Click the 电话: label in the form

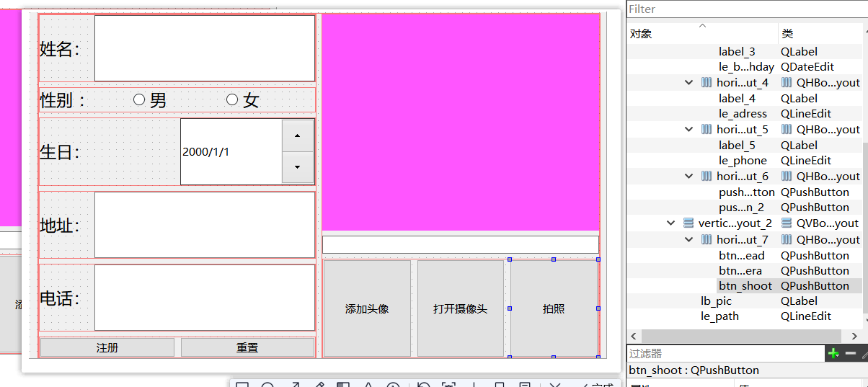pyautogui.click(x=60, y=298)
